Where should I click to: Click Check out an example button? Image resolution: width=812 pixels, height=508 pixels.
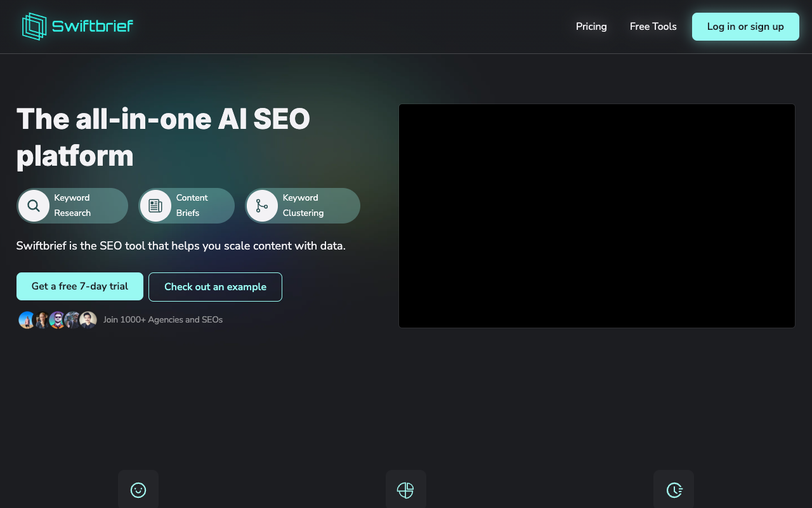[215, 287]
